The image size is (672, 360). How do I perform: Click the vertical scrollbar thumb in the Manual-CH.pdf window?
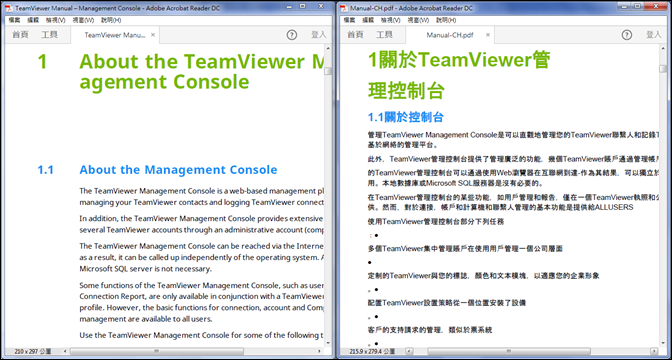pos(663,69)
